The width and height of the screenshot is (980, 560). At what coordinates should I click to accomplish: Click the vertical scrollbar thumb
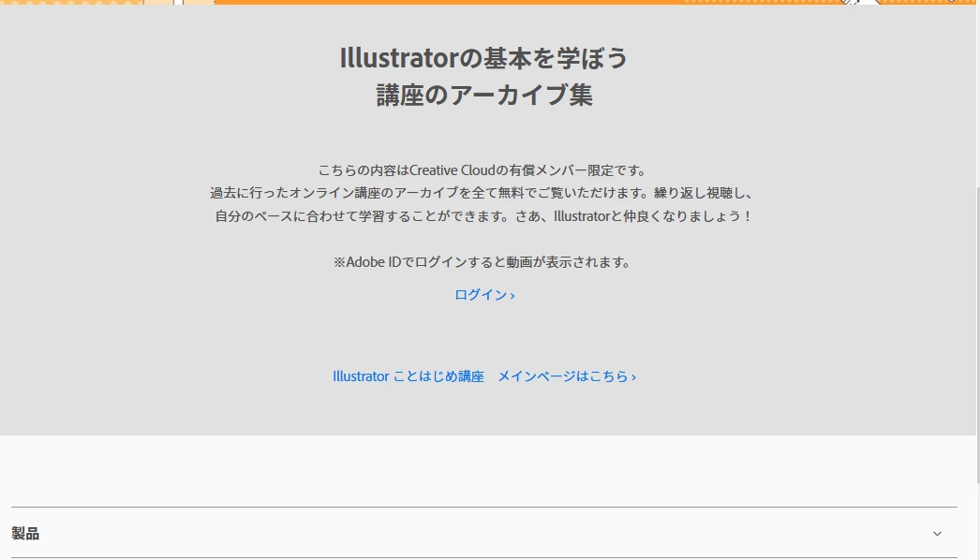(977, 334)
